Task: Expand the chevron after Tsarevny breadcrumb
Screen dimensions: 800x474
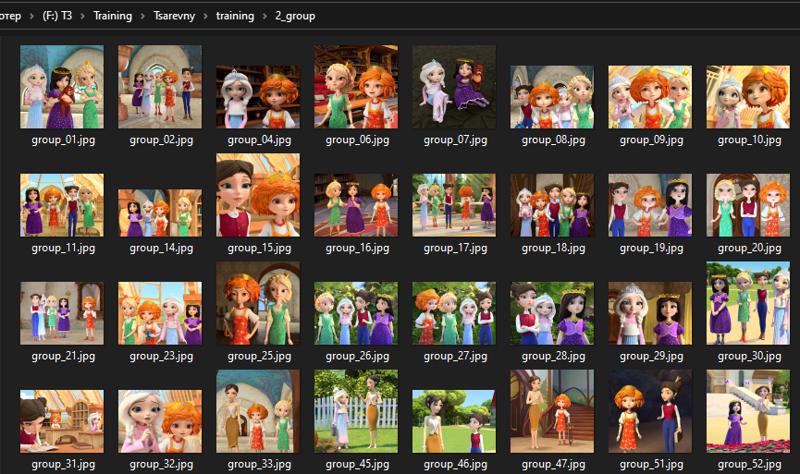Action: pyautogui.click(x=206, y=16)
